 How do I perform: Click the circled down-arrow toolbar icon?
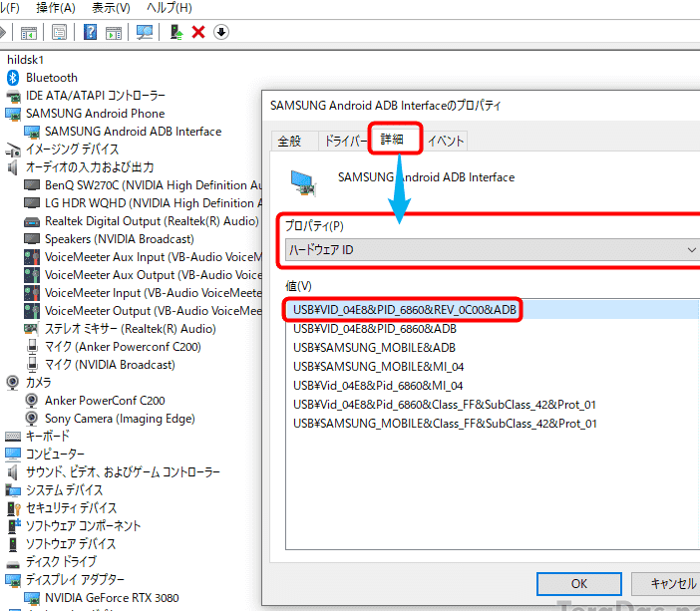pos(220,32)
